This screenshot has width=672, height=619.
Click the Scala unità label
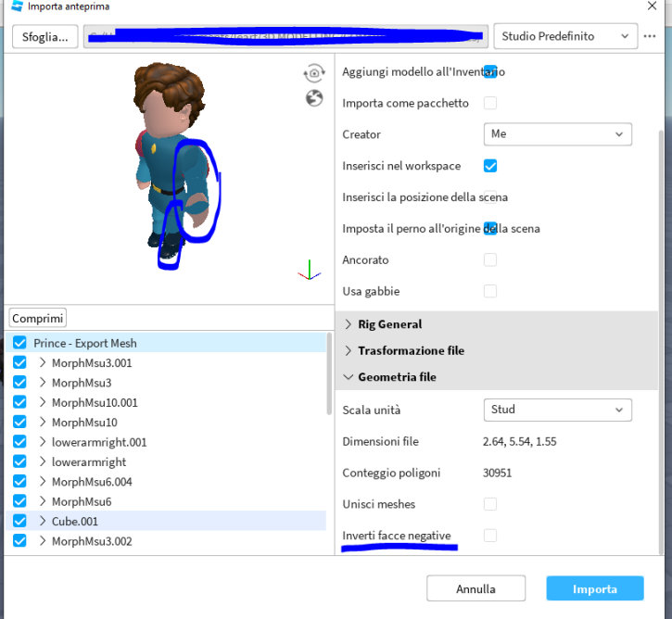[371, 411]
